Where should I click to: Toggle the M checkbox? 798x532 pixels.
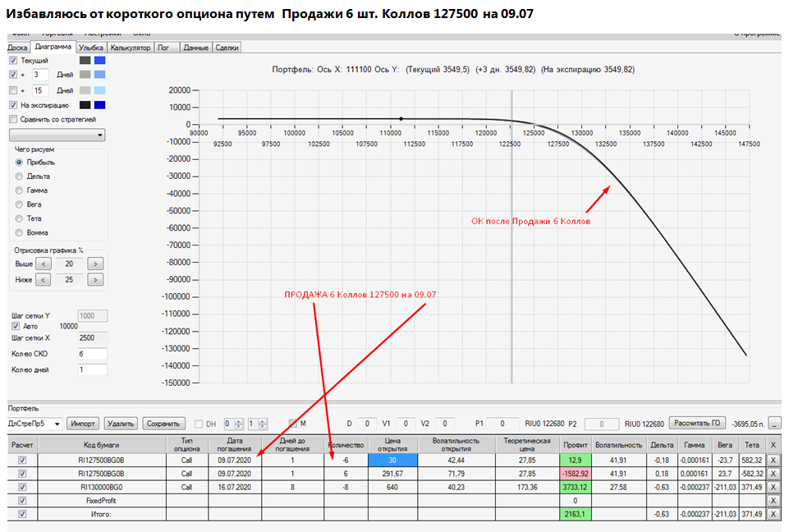click(292, 423)
